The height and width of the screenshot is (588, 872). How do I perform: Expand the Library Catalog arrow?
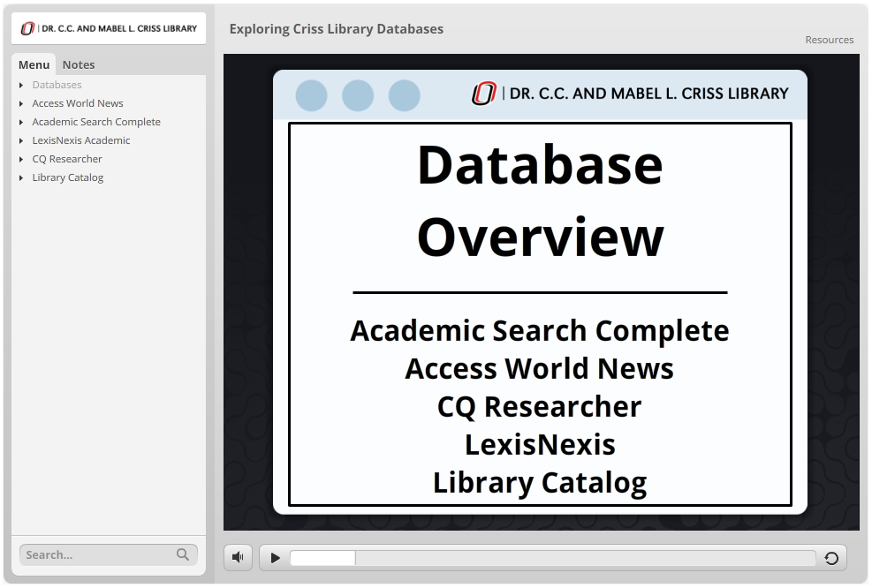tap(21, 177)
